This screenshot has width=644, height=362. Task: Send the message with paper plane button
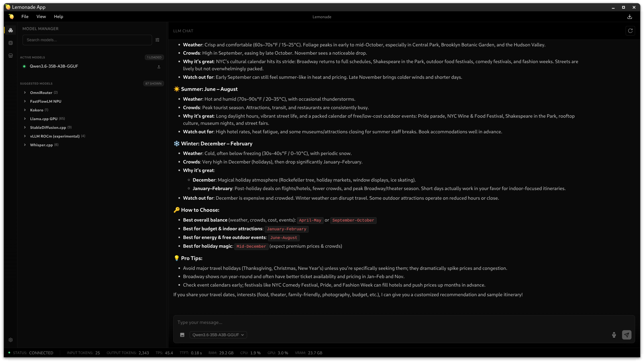coord(627,335)
